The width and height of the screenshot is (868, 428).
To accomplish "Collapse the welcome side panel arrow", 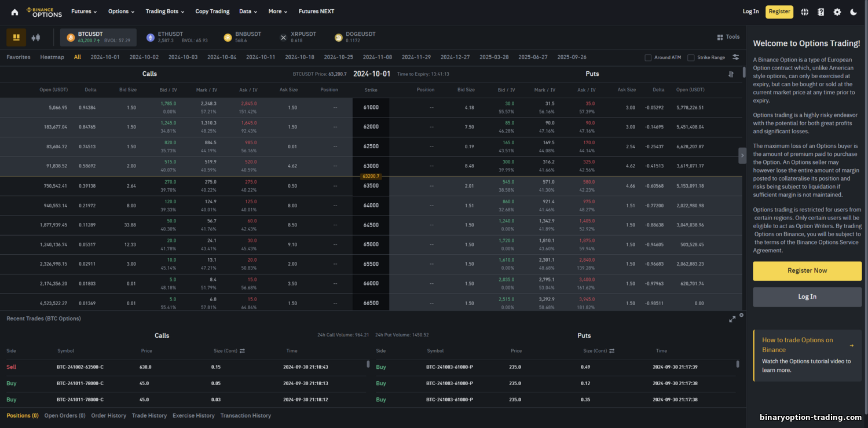I will pyautogui.click(x=742, y=155).
